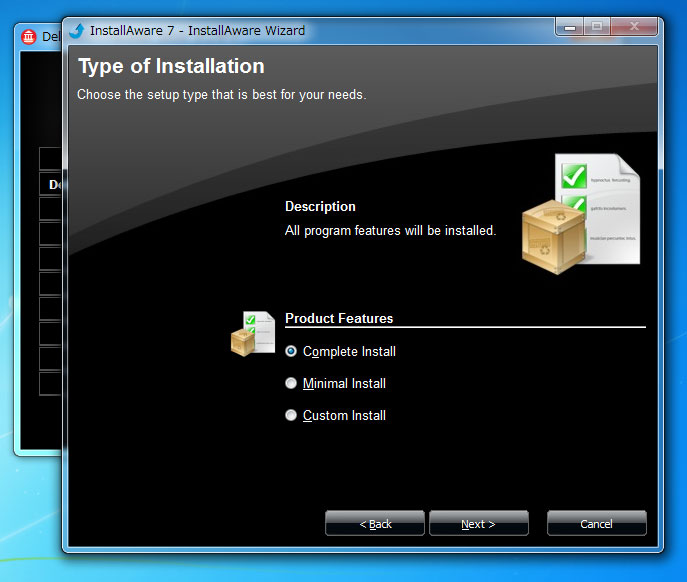The image size is (687, 582).
Task: Click the small Product Features box icon
Action: pos(253,334)
